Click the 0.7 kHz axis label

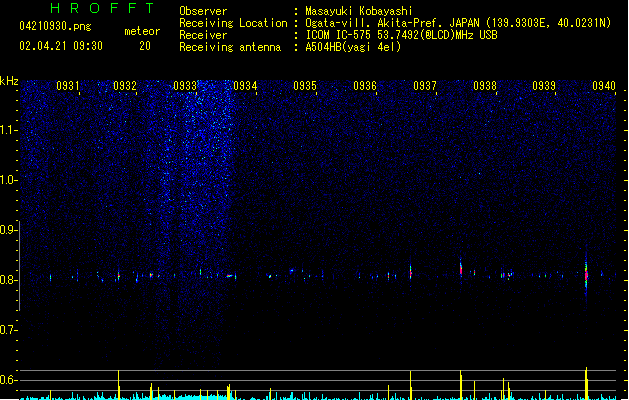click(8, 330)
